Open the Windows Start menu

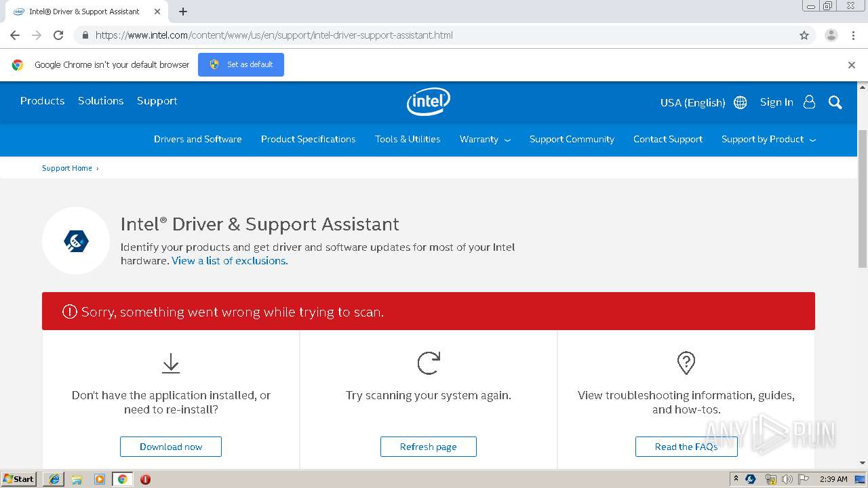pyautogui.click(x=18, y=479)
